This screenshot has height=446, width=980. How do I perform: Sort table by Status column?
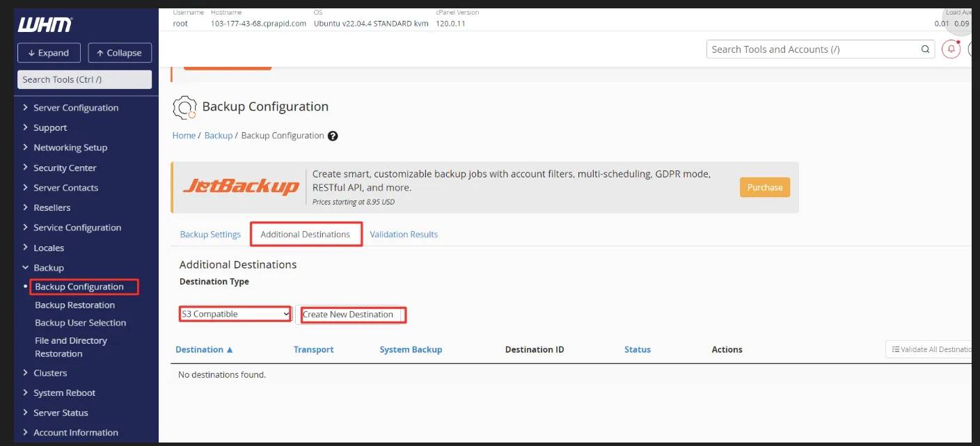click(638, 349)
